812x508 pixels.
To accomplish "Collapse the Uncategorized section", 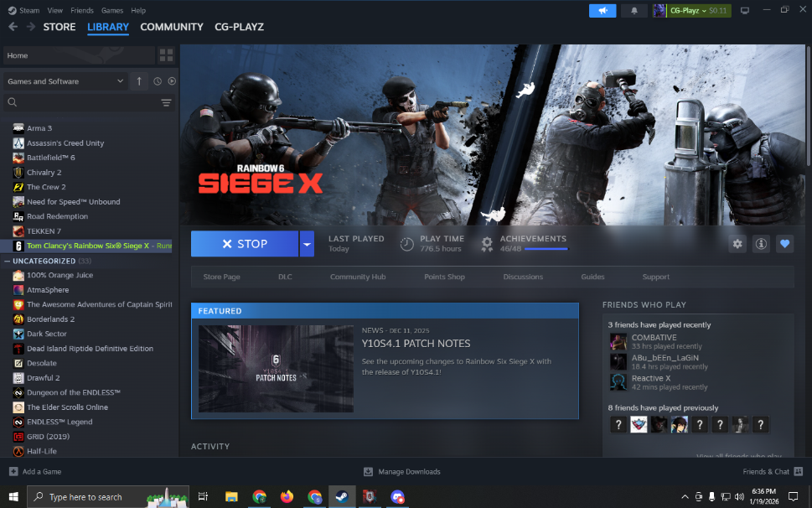I will click(x=7, y=261).
